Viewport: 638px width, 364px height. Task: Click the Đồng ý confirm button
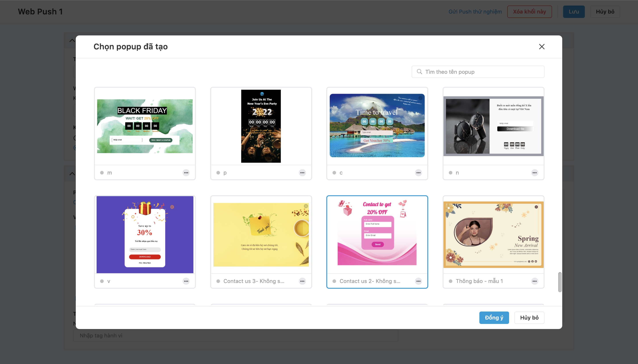(494, 318)
